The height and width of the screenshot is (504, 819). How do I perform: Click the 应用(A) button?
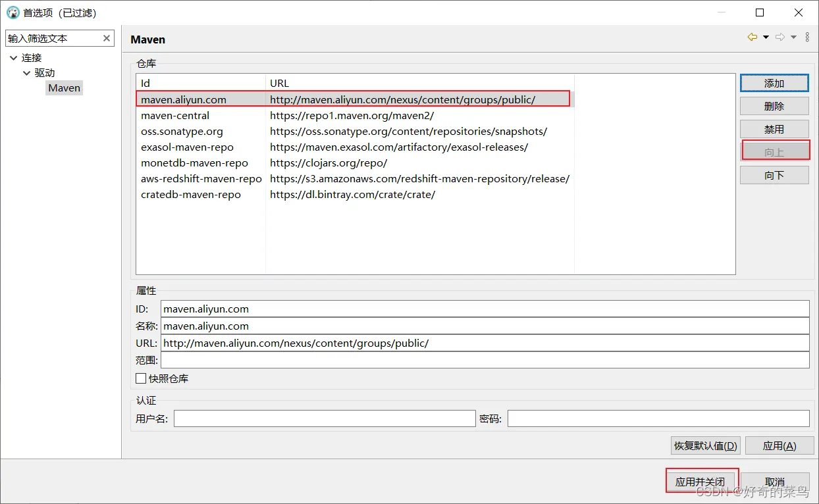(x=779, y=445)
